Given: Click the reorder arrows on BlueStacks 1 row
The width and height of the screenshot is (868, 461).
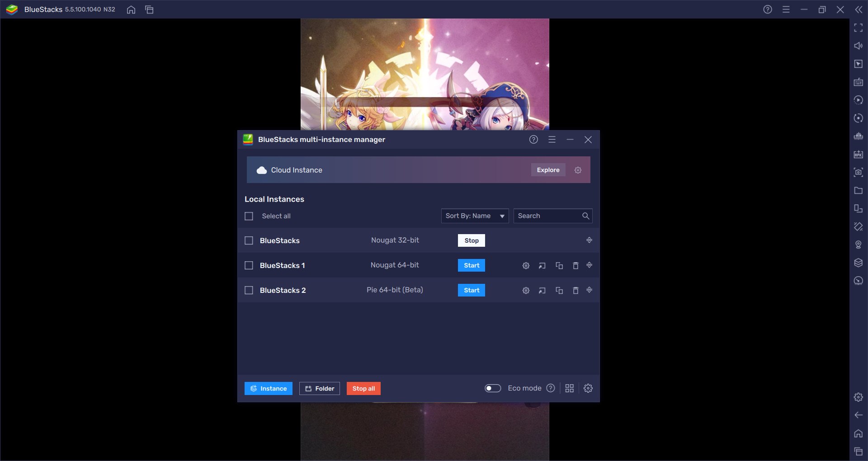Looking at the screenshot, I should [589, 265].
